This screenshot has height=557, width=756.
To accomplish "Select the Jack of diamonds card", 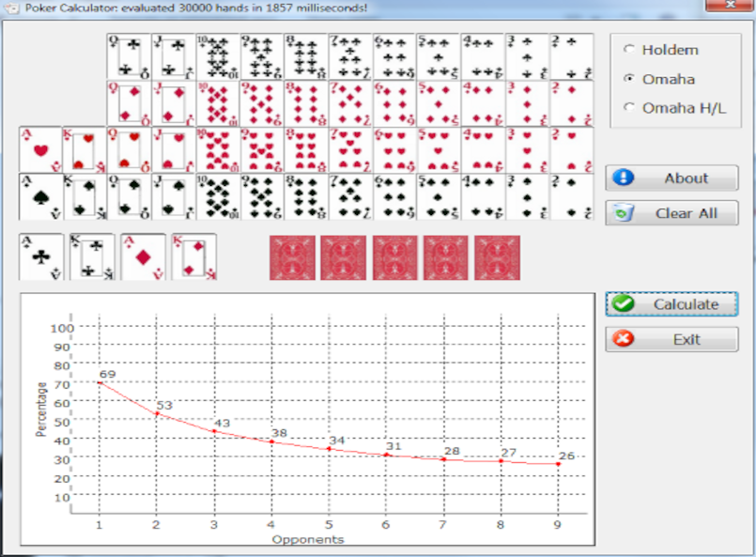I will (x=174, y=103).
